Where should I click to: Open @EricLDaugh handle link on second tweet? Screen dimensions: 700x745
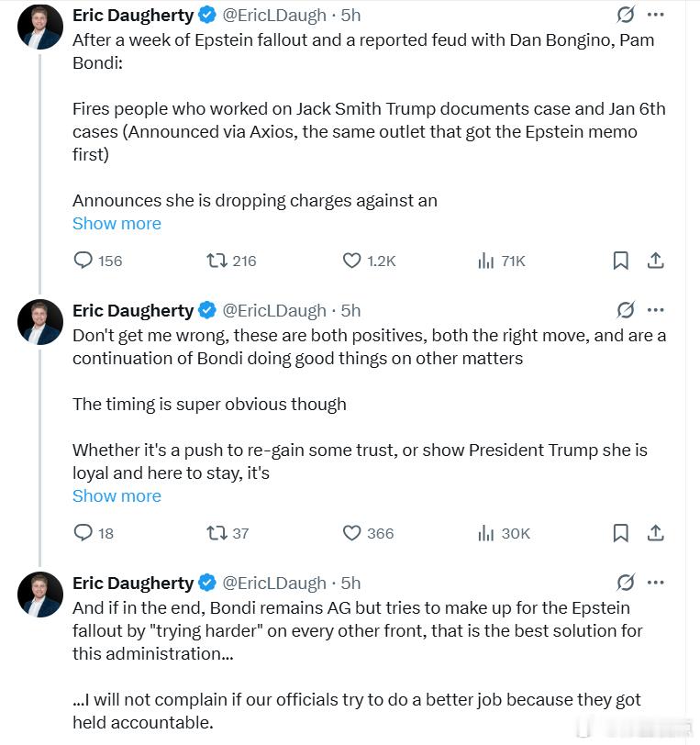[274, 311]
